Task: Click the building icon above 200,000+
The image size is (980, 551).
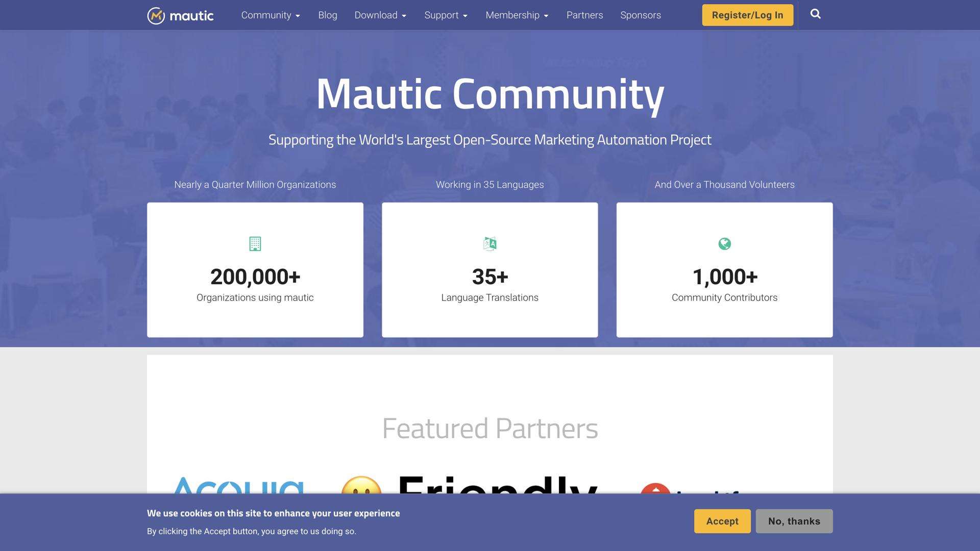Action: tap(255, 244)
